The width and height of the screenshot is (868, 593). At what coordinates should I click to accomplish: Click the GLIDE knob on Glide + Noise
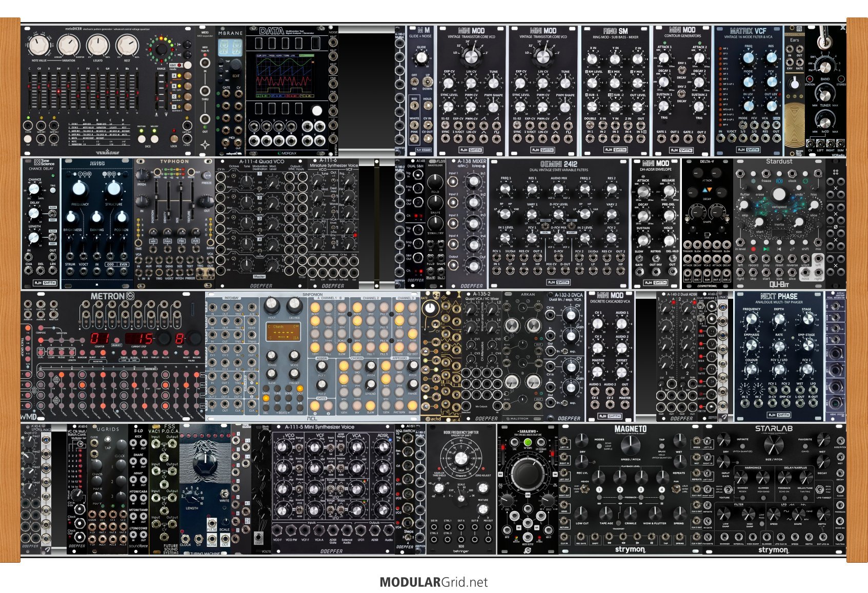click(x=421, y=57)
